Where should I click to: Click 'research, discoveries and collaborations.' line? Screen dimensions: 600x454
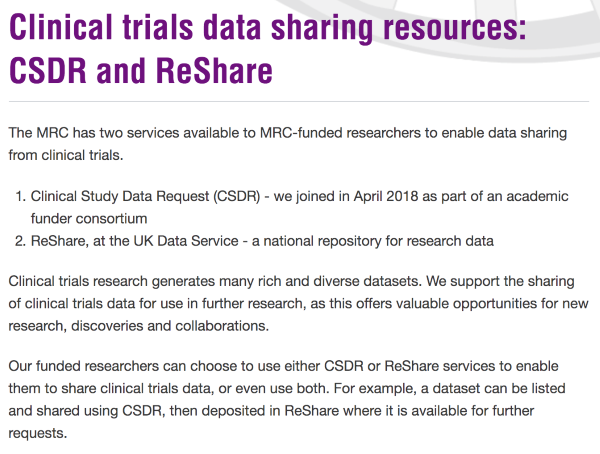click(139, 326)
